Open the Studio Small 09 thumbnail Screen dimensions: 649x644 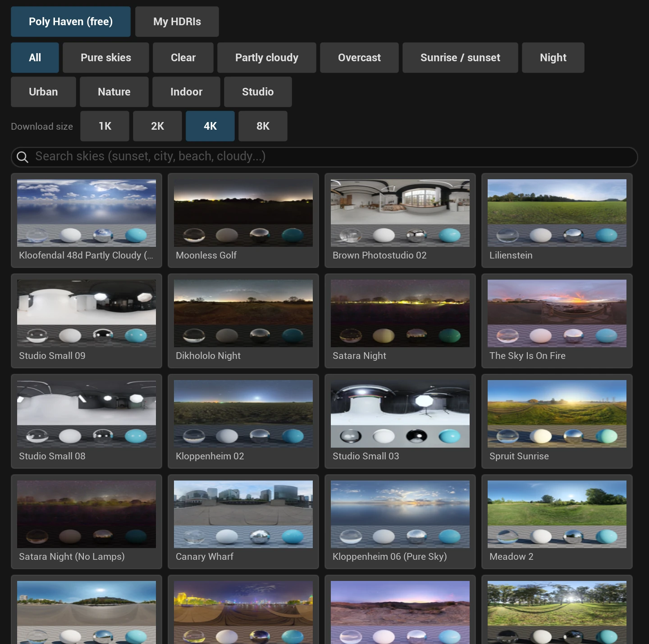87,321
